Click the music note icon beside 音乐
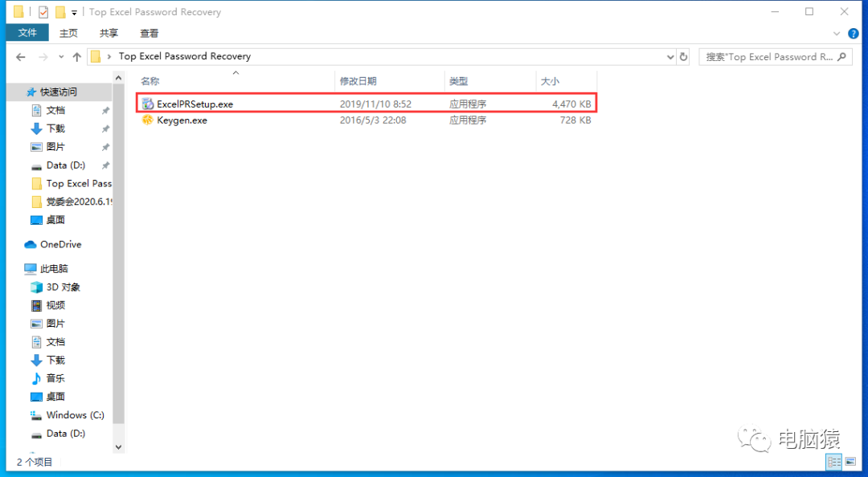 click(x=36, y=378)
